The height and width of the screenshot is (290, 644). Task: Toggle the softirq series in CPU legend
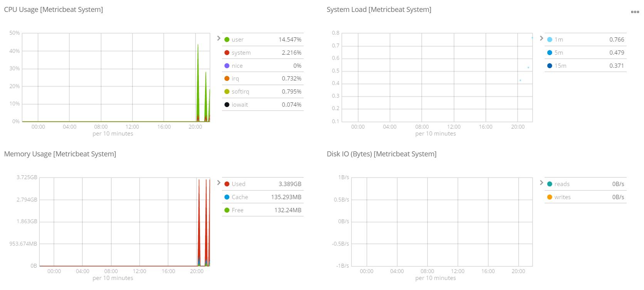pyautogui.click(x=240, y=92)
